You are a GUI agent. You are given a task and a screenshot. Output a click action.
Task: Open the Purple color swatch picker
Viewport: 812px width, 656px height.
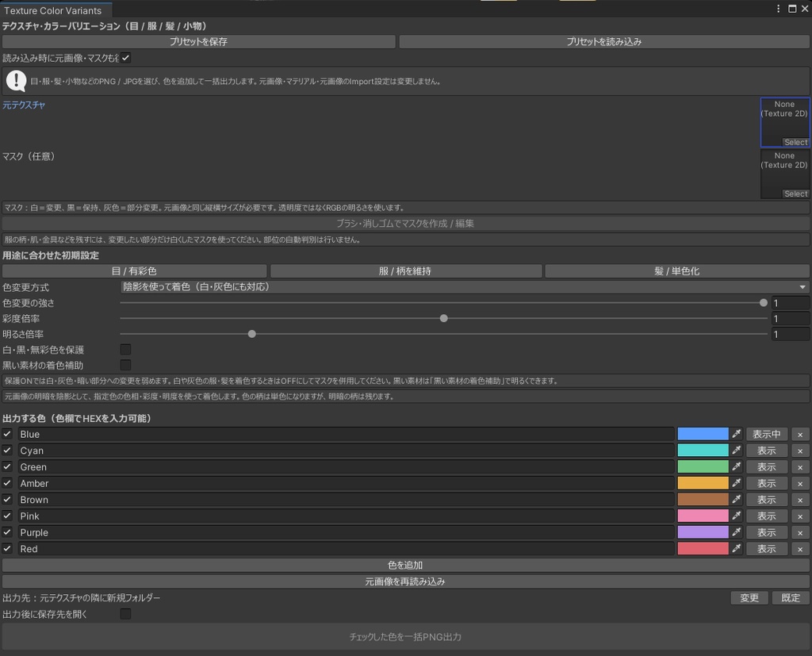click(x=703, y=532)
